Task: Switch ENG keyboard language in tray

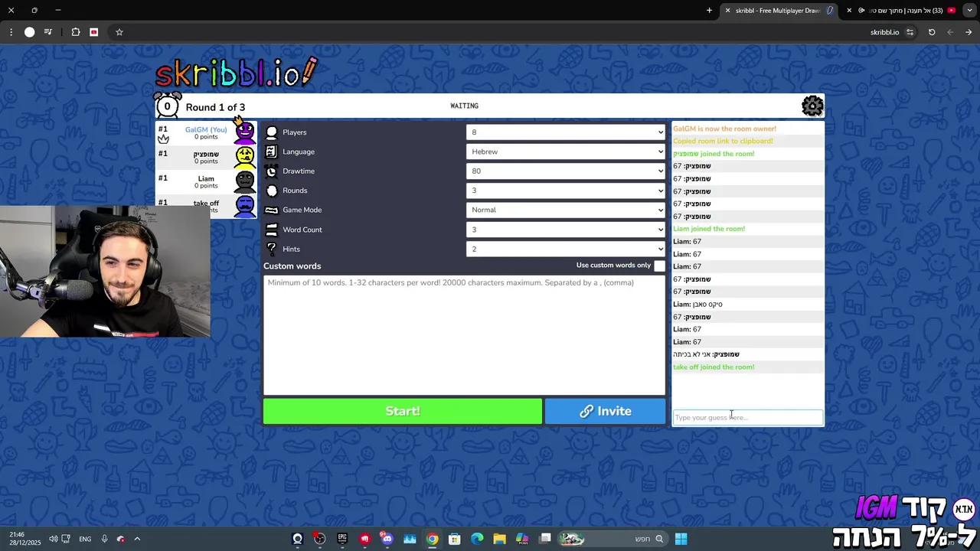Action: [x=85, y=539]
